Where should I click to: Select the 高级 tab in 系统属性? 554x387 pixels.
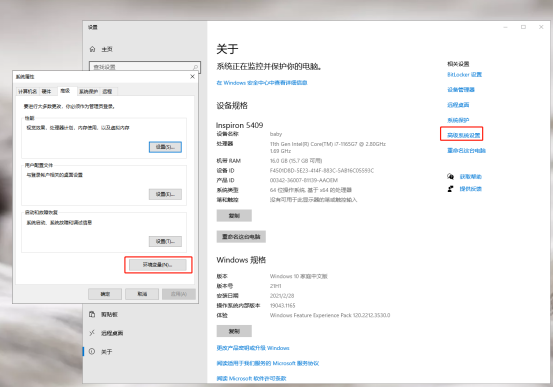(x=65, y=91)
